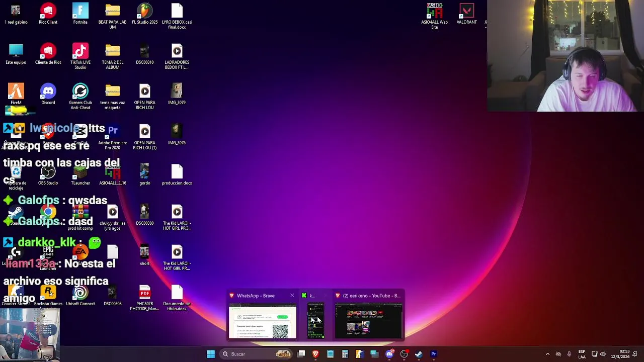Select the TikTok LIVE Studio shortcut
This screenshot has height=362, width=644.
(x=80, y=56)
